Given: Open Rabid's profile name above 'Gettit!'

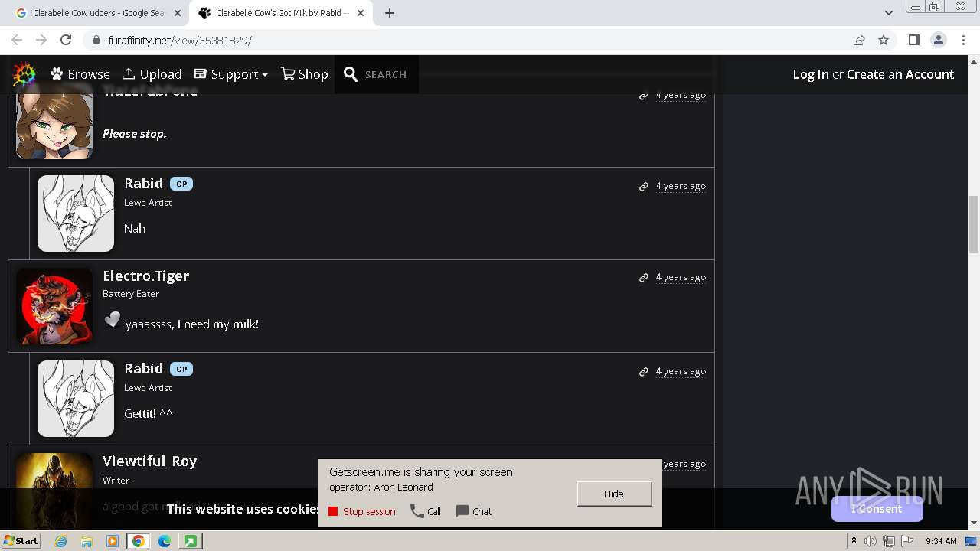Looking at the screenshot, I should pos(144,368).
